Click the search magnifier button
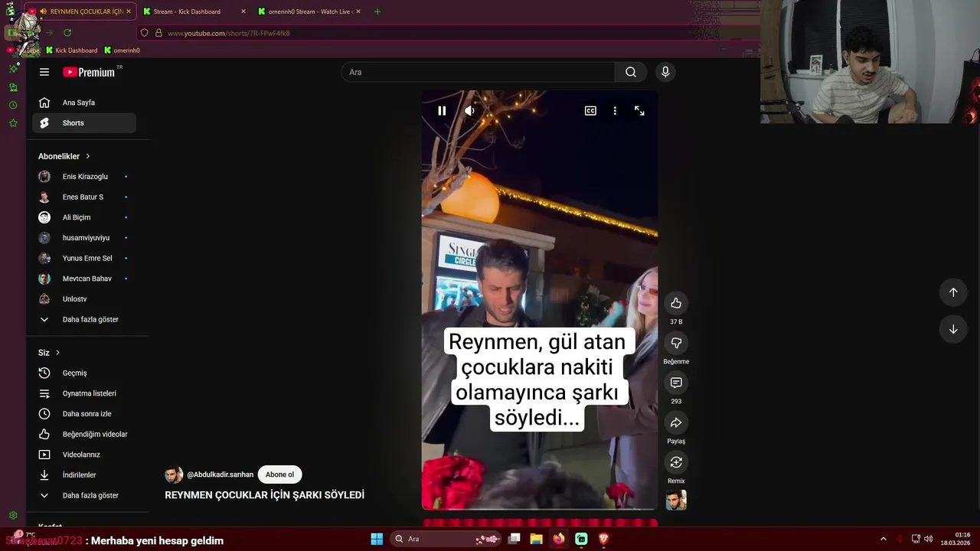 click(630, 72)
